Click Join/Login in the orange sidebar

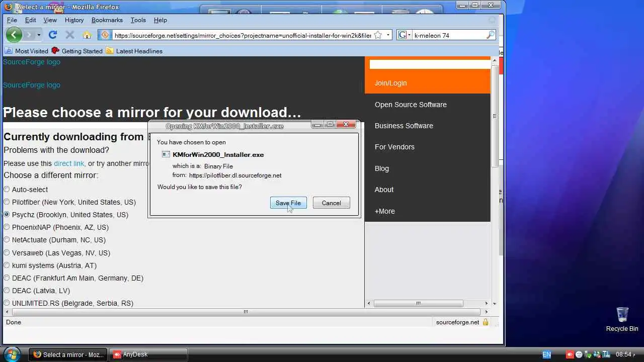[x=391, y=83]
